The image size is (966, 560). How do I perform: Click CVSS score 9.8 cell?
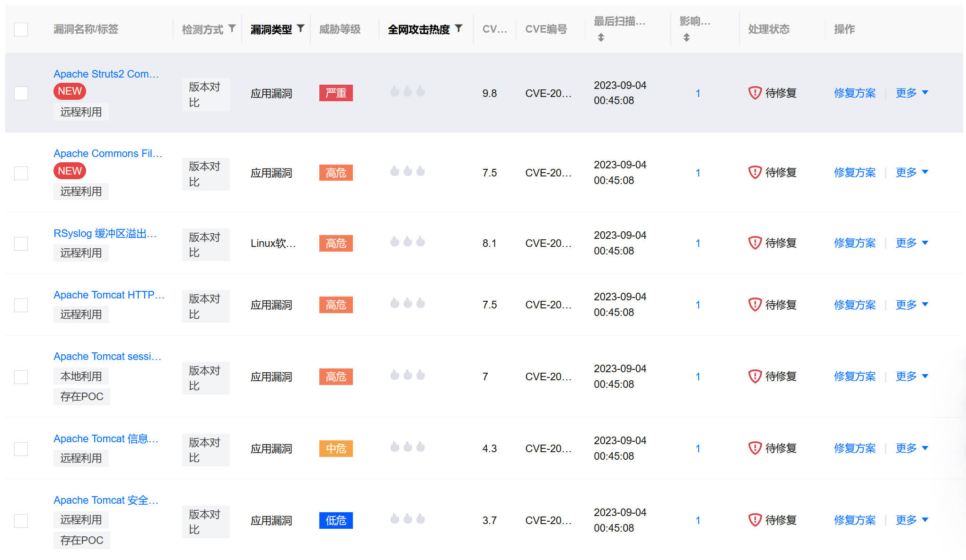coord(490,93)
